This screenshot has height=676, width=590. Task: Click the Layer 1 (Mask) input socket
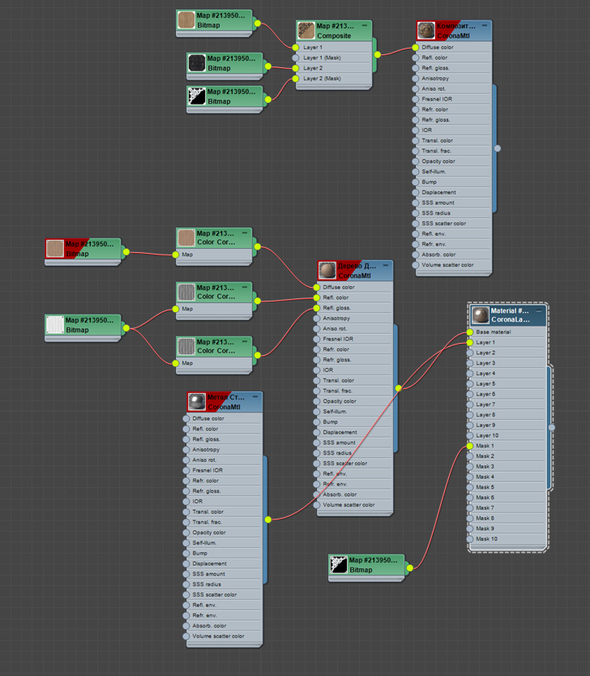(x=295, y=58)
